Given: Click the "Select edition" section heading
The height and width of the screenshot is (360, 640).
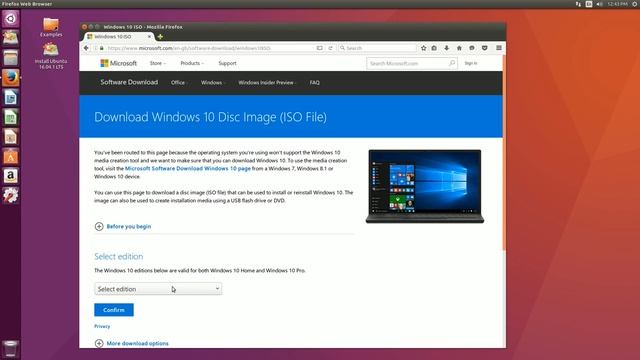Looking at the screenshot, I should tap(119, 256).
